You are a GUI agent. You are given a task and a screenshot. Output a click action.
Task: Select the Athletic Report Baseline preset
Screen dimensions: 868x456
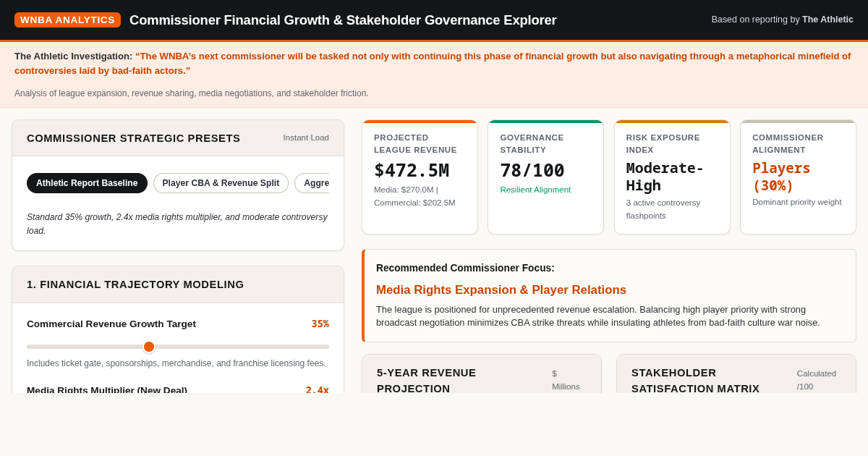pos(87,183)
